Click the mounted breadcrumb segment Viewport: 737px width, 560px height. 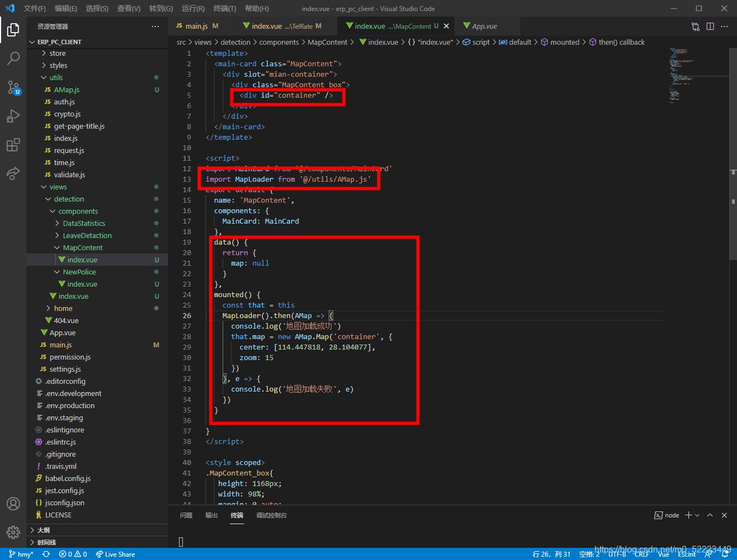[560, 42]
